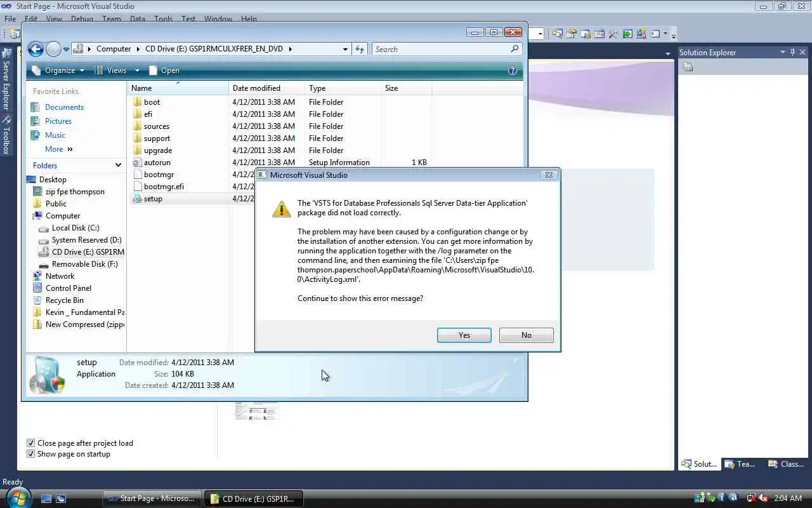Open the Extension Manager toolbar icon

point(641,34)
